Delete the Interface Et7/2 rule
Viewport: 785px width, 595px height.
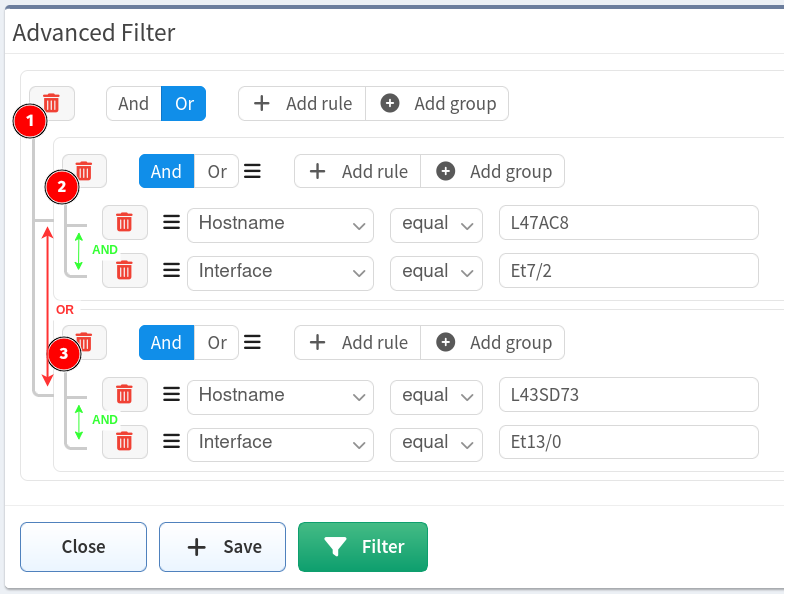pyautogui.click(x=125, y=270)
